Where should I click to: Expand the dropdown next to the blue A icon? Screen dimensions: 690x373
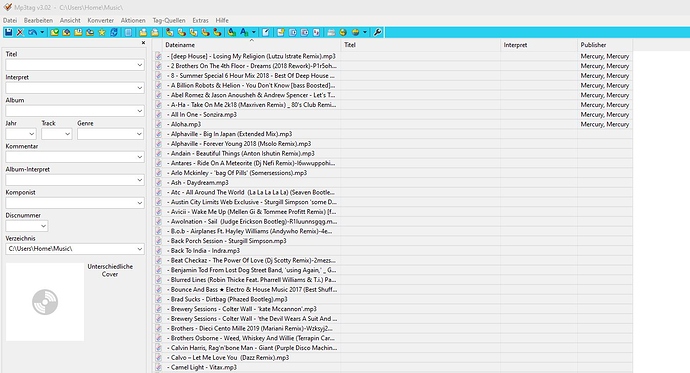[253, 32]
